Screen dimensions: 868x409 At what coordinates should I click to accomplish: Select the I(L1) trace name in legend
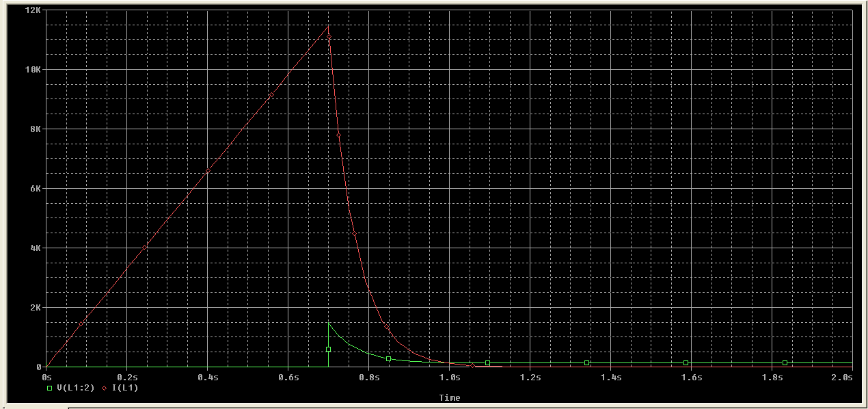pyautogui.click(x=124, y=388)
